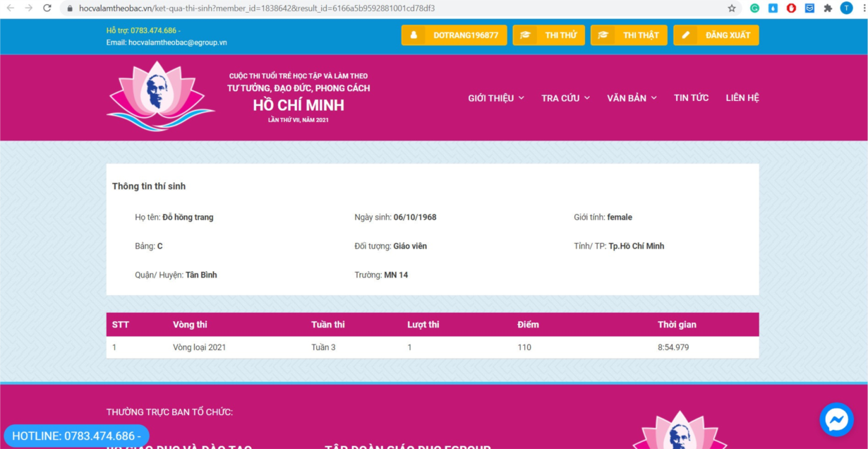Screen dimensions: 868x449
Task: Log out with ĐĂNG XUẤT
Action: [x=716, y=35]
